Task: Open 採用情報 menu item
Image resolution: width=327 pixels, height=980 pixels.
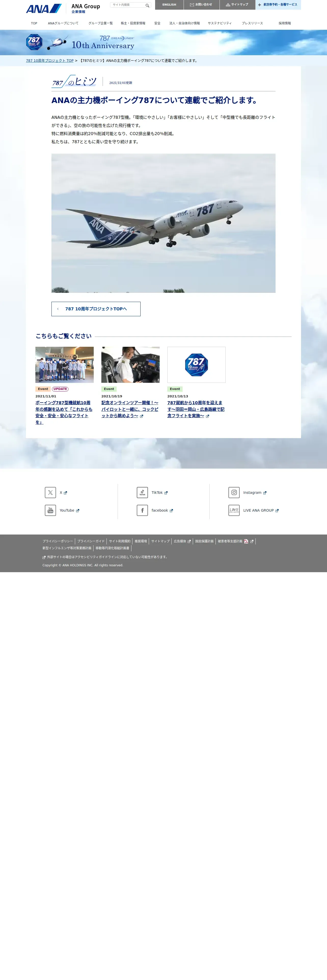Action: [x=284, y=23]
